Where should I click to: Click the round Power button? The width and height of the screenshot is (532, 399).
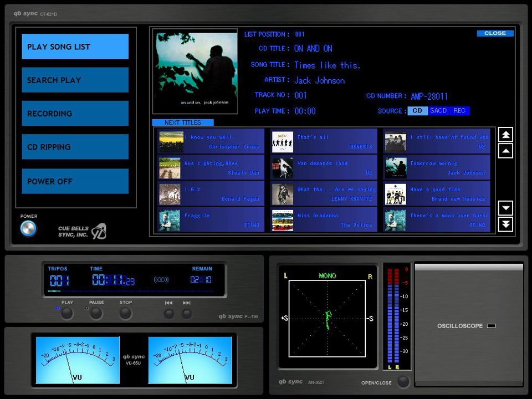[x=28, y=228]
